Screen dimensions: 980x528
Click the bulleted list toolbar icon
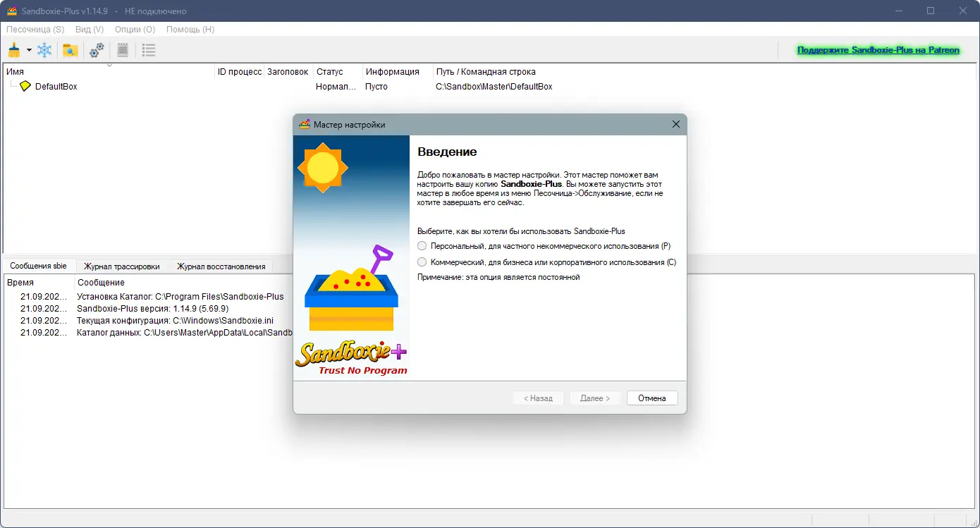click(x=148, y=50)
